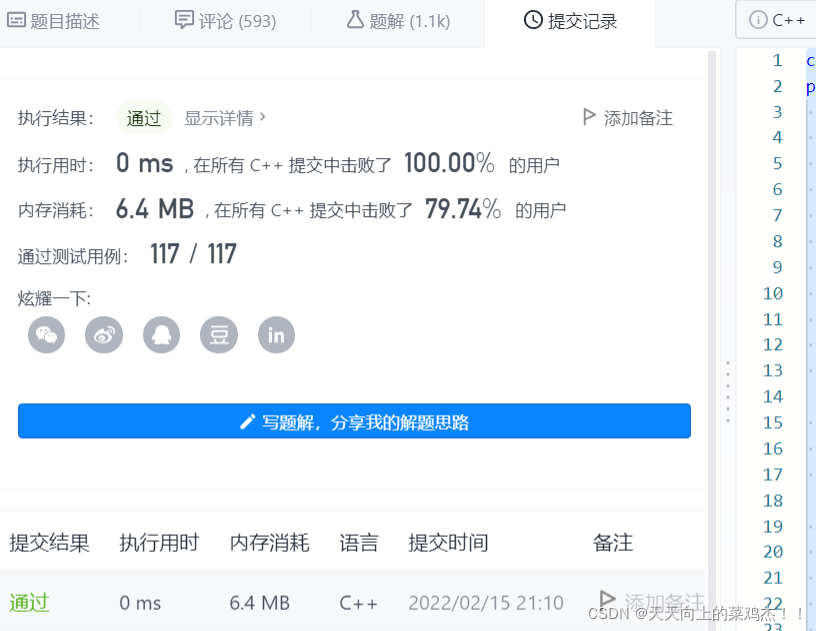The height and width of the screenshot is (631, 816).
Task: Share via the Douban icon
Action: point(219,335)
